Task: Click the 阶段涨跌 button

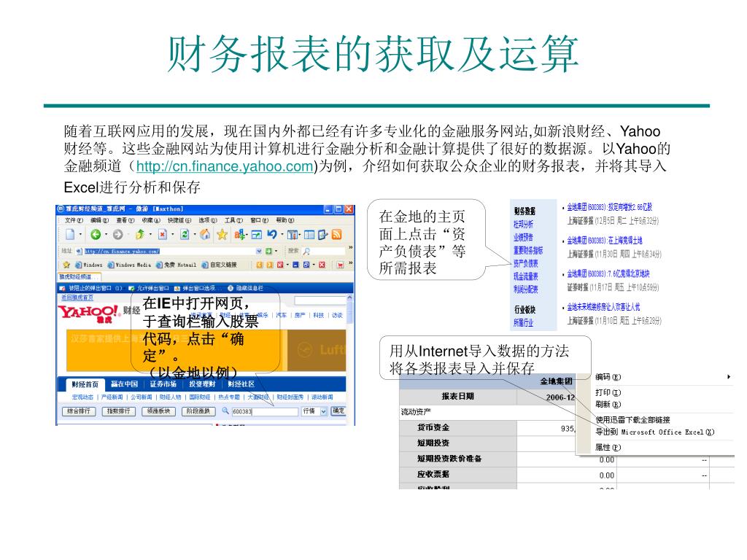Action: click(x=198, y=411)
